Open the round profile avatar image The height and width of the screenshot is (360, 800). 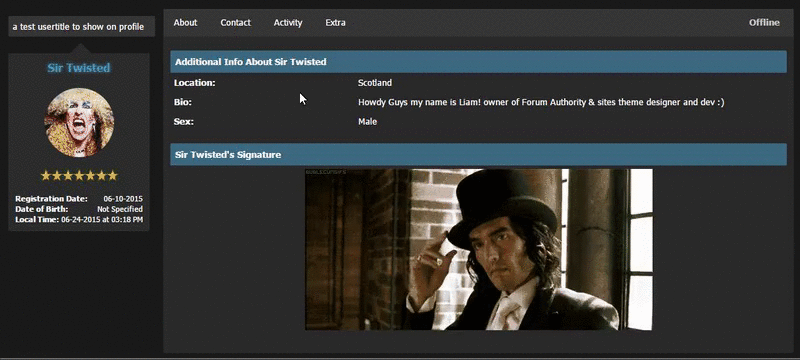[x=79, y=122]
